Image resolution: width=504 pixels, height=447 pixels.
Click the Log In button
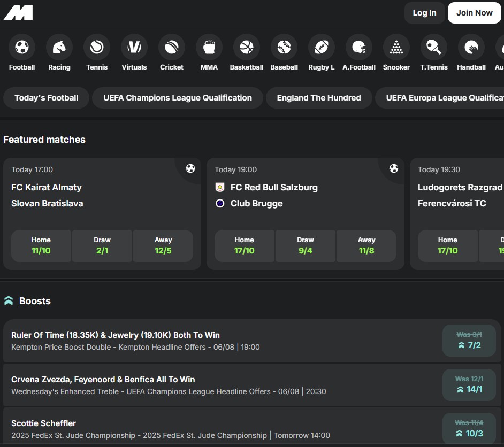[424, 13]
